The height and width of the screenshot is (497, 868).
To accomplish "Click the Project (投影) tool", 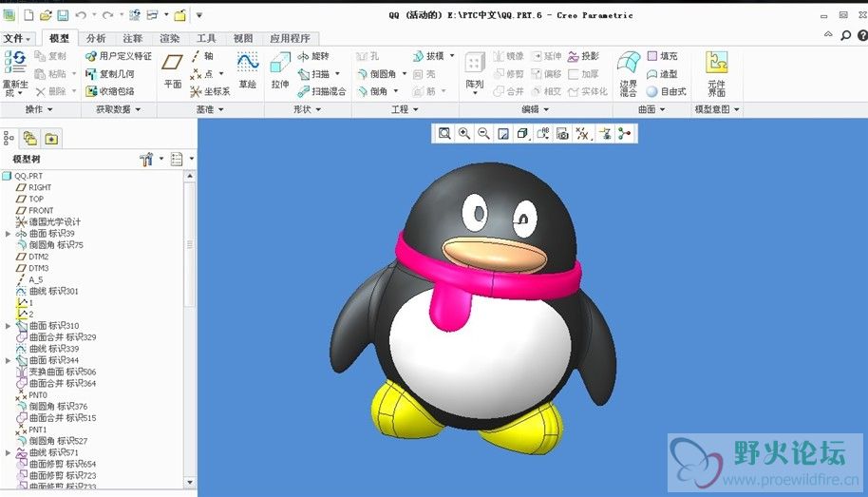I will pos(583,56).
